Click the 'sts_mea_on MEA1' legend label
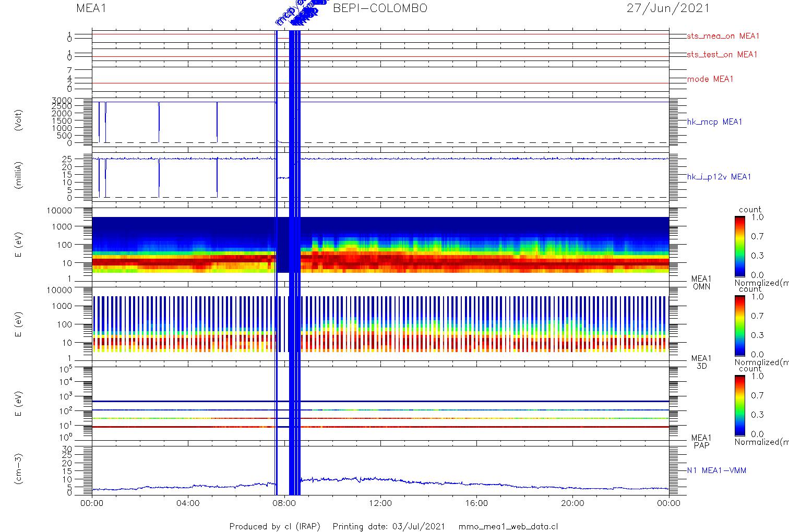This screenshot has height=532, width=789. (x=723, y=36)
